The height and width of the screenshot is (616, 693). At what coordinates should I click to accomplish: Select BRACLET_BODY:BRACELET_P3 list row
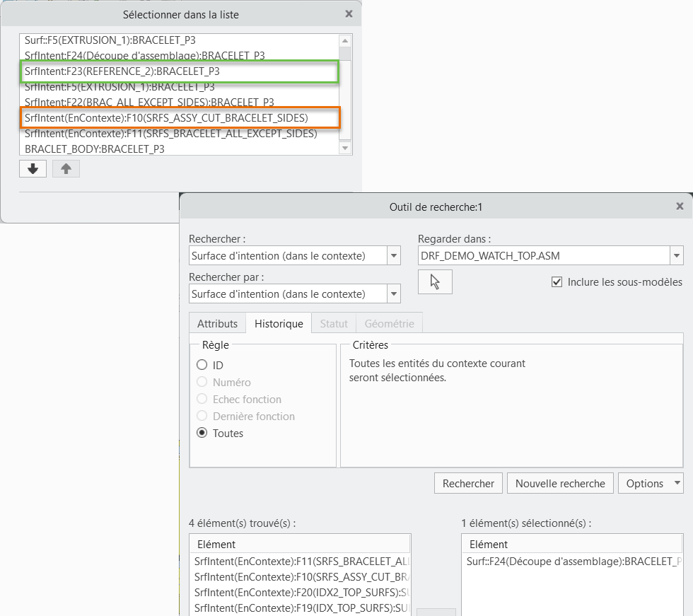click(x=179, y=149)
